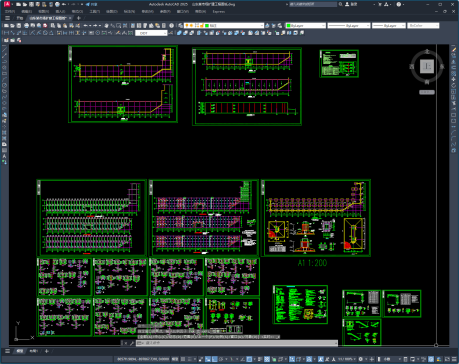Click the search box in title bar
This screenshot has height=364, width=459.
pyautogui.click(x=313, y=4)
